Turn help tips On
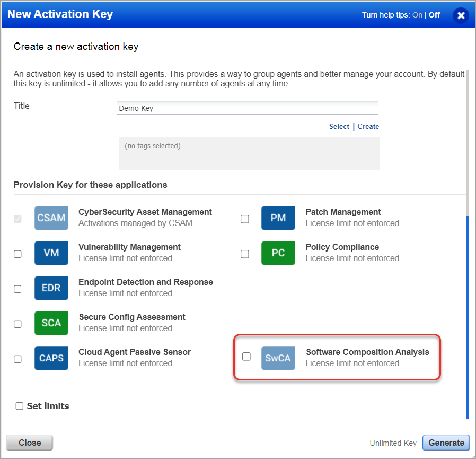This screenshot has width=476, height=459. 417,15
